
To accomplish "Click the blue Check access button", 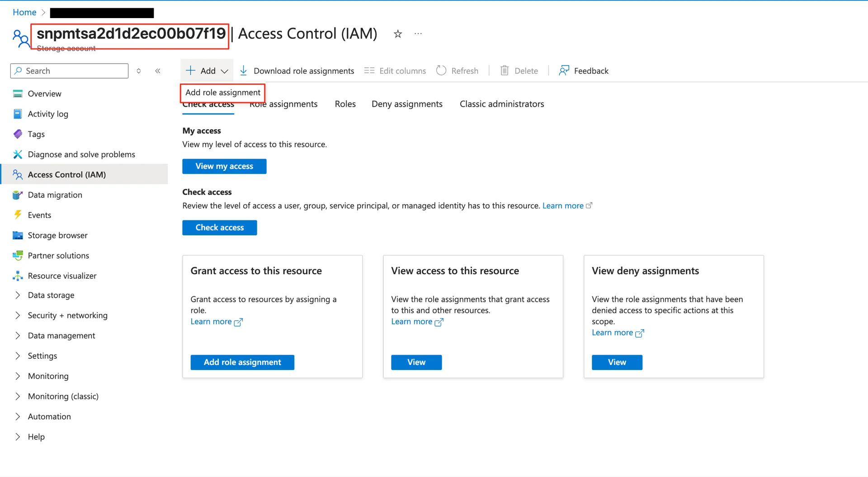I will [x=220, y=228].
